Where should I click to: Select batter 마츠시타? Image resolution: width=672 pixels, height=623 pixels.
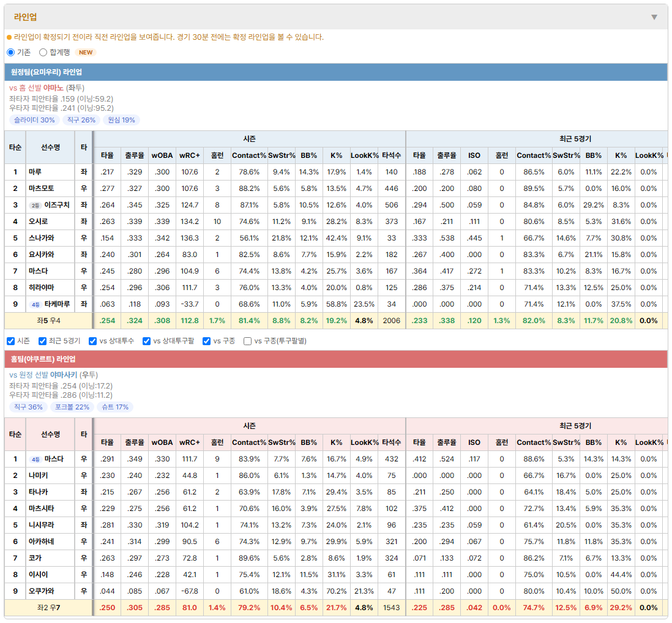42,509
